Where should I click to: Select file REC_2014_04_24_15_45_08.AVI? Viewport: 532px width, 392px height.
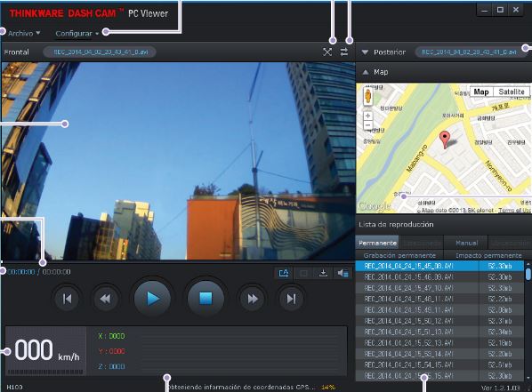(x=439, y=266)
